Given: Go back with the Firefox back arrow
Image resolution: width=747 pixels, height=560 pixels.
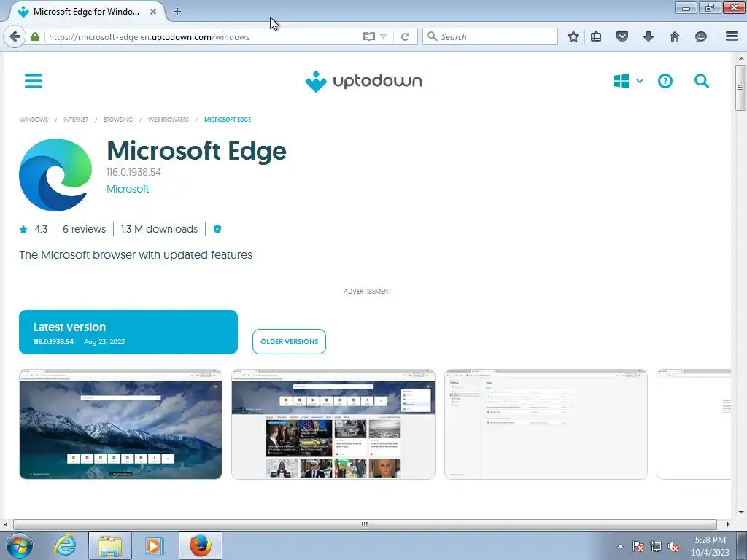Looking at the screenshot, I should (15, 36).
